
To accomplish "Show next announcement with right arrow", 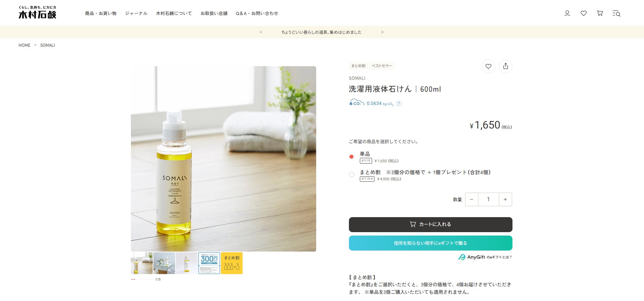I will coord(382,32).
